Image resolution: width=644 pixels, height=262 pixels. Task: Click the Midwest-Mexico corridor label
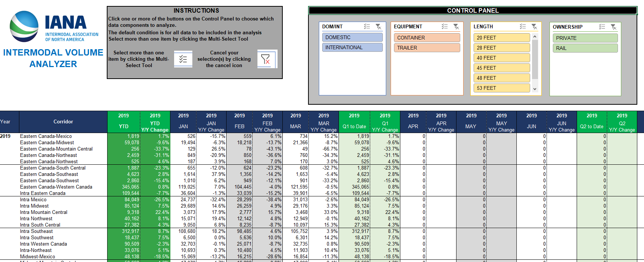click(38, 256)
